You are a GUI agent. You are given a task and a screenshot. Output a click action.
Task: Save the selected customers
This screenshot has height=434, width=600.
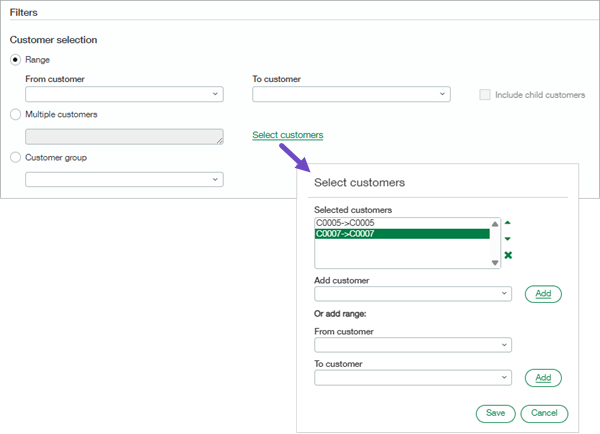(x=495, y=413)
